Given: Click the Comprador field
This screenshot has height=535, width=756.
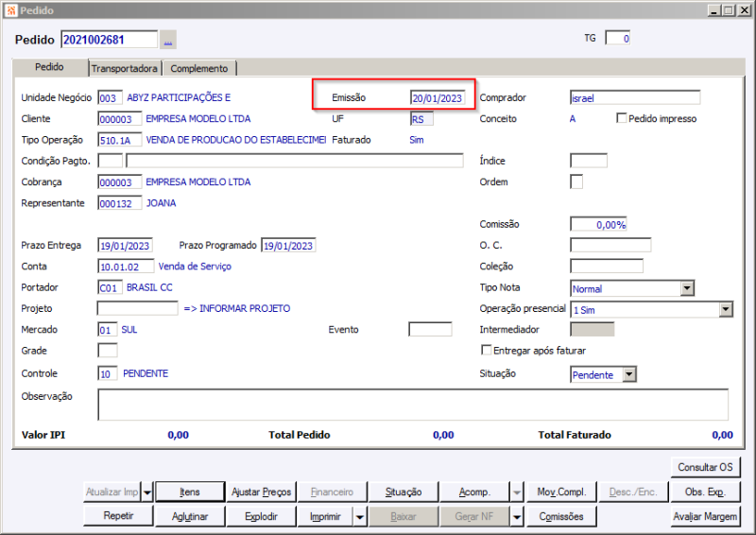Looking at the screenshot, I should 635,98.
